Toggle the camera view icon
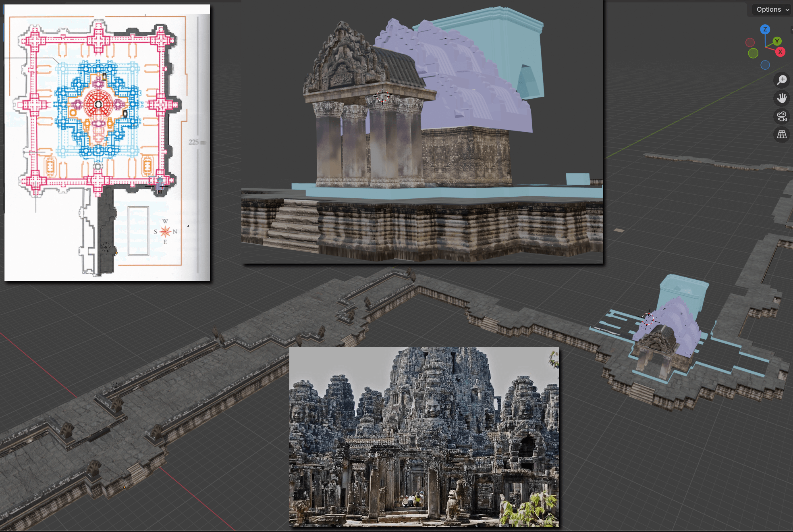Image resolution: width=793 pixels, height=532 pixels. (x=782, y=116)
